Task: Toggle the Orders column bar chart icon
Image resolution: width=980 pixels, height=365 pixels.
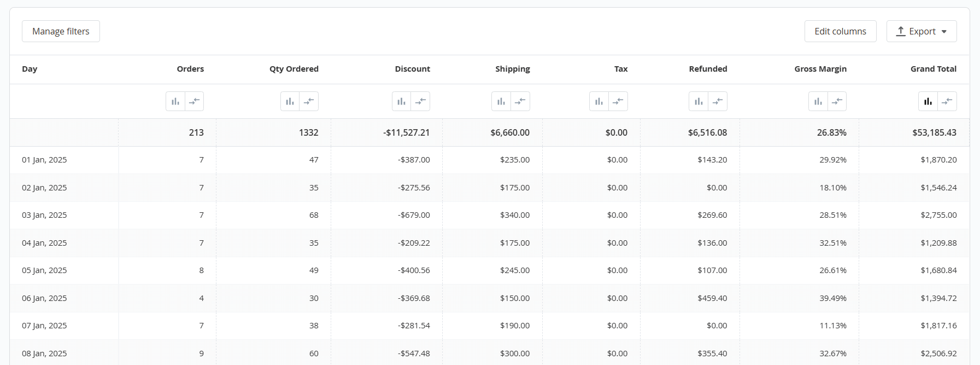Action: click(175, 101)
